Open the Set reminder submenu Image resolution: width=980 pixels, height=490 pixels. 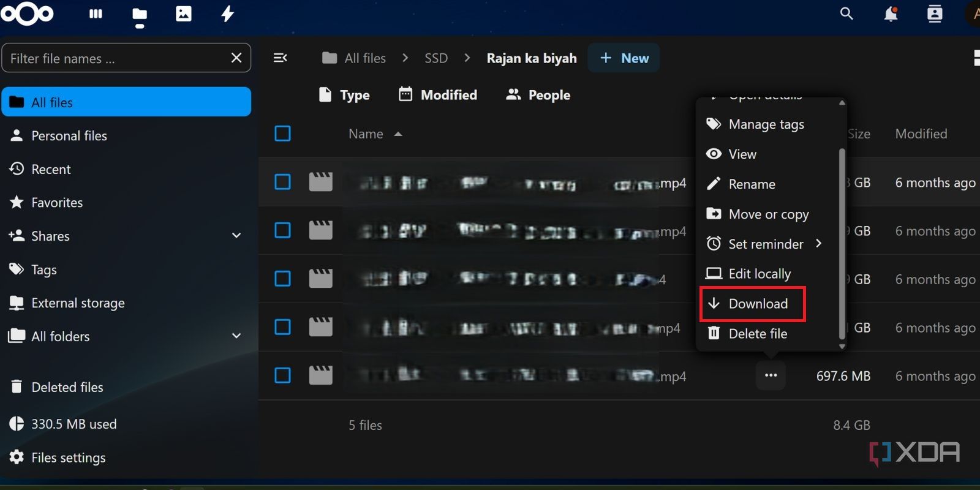(764, 244)
